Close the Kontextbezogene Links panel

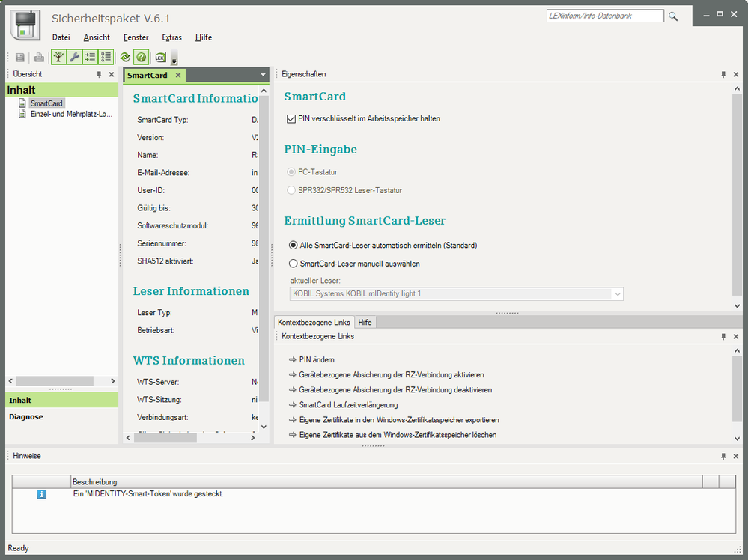point(735,337)
